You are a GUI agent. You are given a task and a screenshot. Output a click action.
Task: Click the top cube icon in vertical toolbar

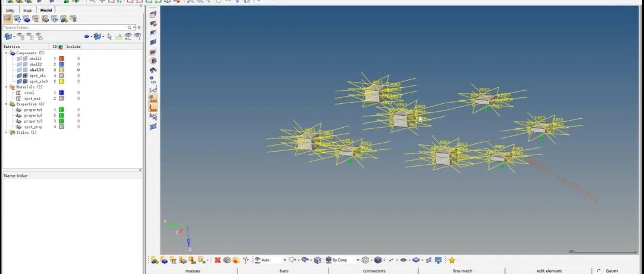click(x=153, y=14)
